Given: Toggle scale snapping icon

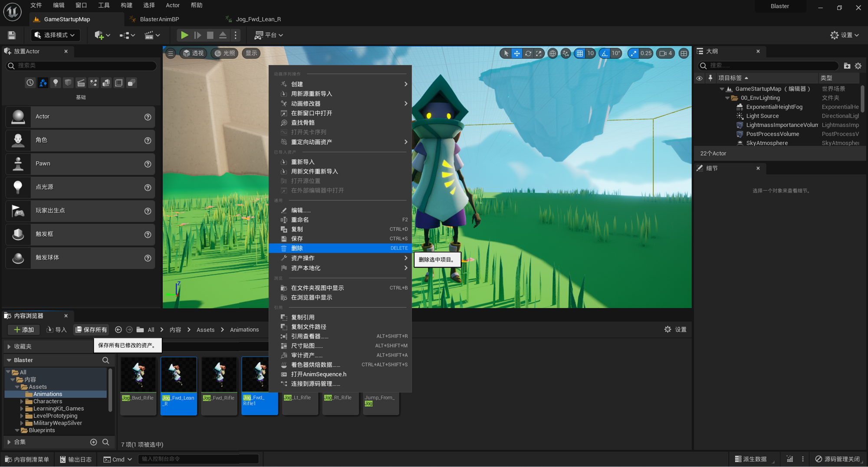Looking at the screenshot, I should click(634, 53).
